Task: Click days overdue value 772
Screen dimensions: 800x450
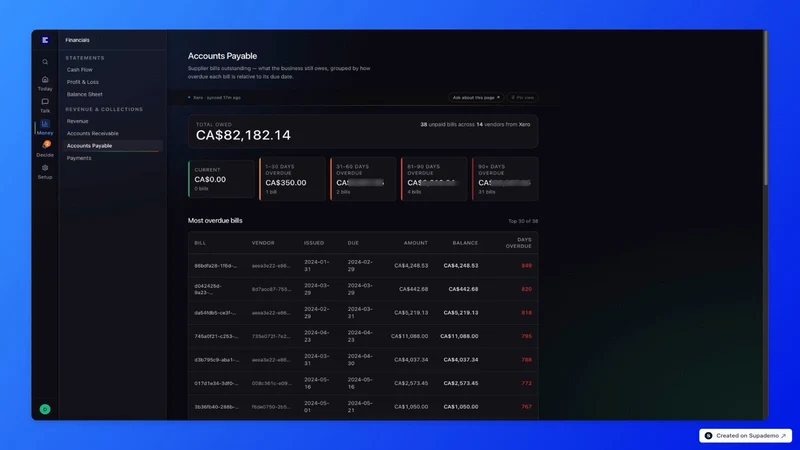Action: (527, 383)
